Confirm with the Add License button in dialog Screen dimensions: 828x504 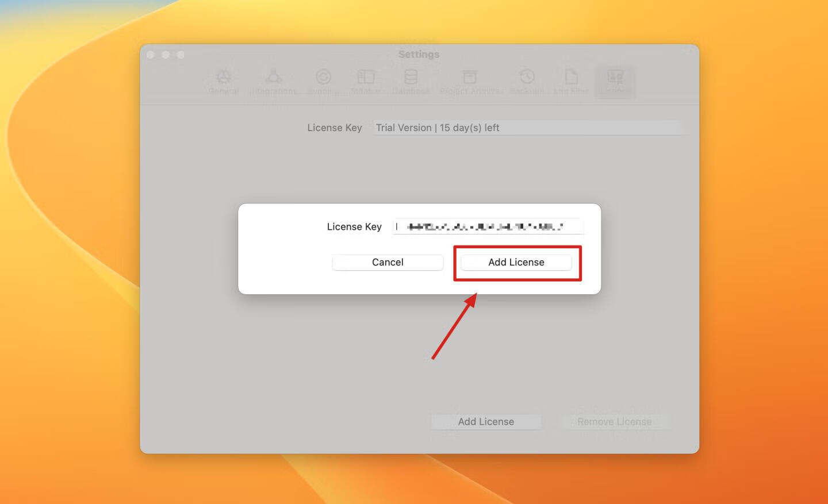point(516,262)
